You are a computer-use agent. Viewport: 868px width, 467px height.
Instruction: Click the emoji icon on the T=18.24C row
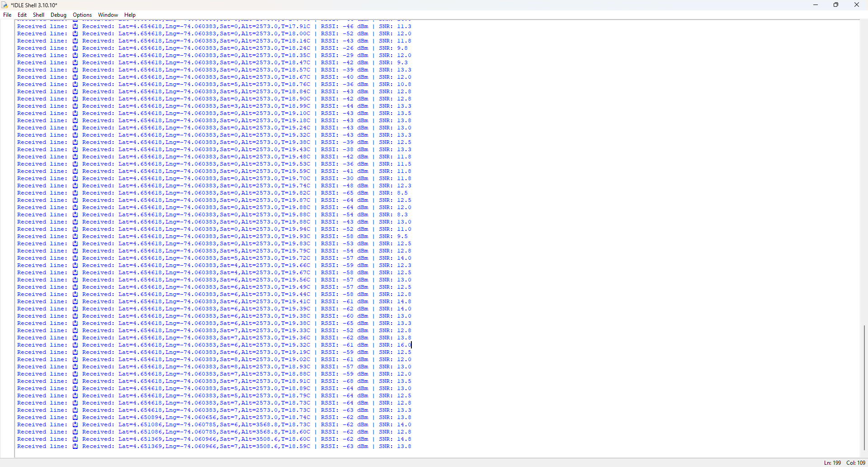pyautogui.click(x=75, y=48)
